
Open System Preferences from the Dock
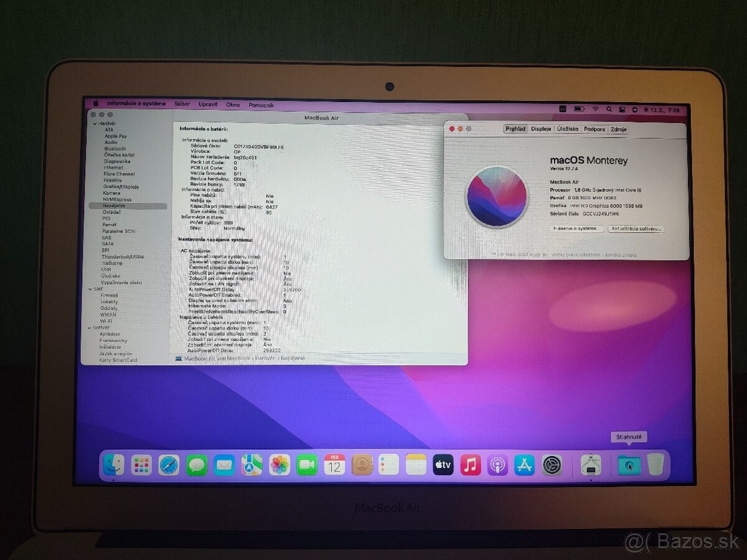click(x=552, y=465)
